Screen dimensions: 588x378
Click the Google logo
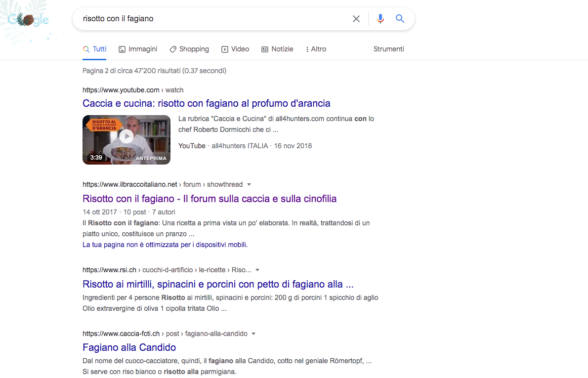tap(28, 19)
